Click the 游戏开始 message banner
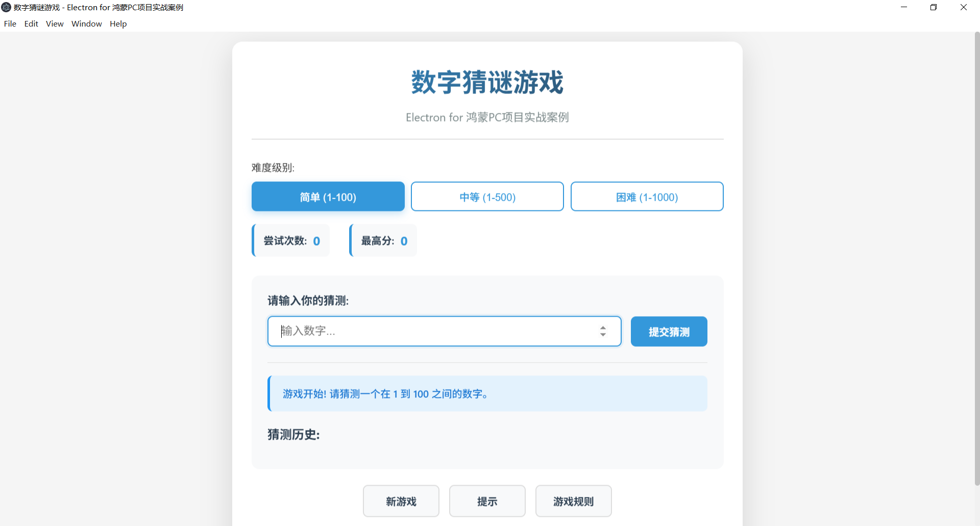Viewport: 980px width, 526px height. coord(487,393)
